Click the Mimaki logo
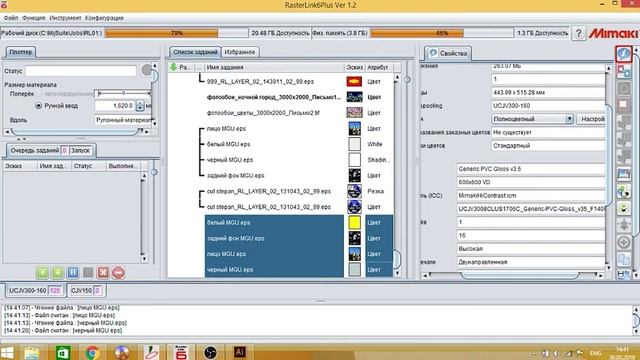The width and height of the screenshot is (640, 360). tap(613, 33)
